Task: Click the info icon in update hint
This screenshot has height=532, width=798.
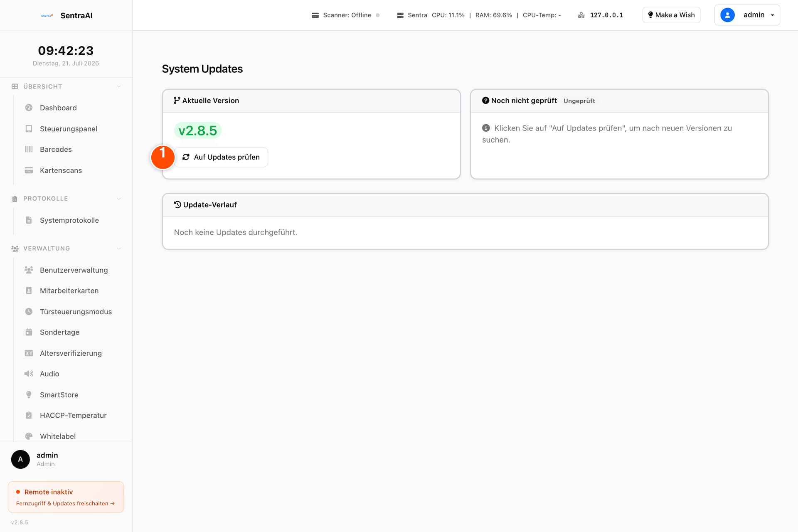Action: pos(486,128)
